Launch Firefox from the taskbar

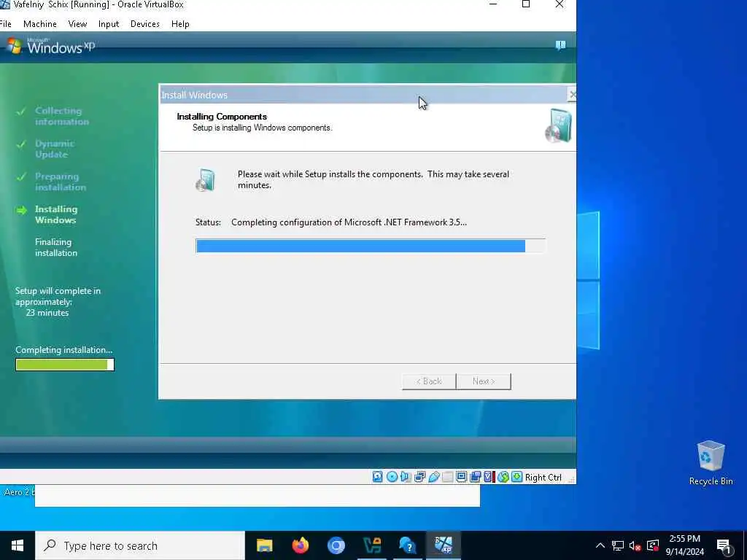[x=300, y=545]
